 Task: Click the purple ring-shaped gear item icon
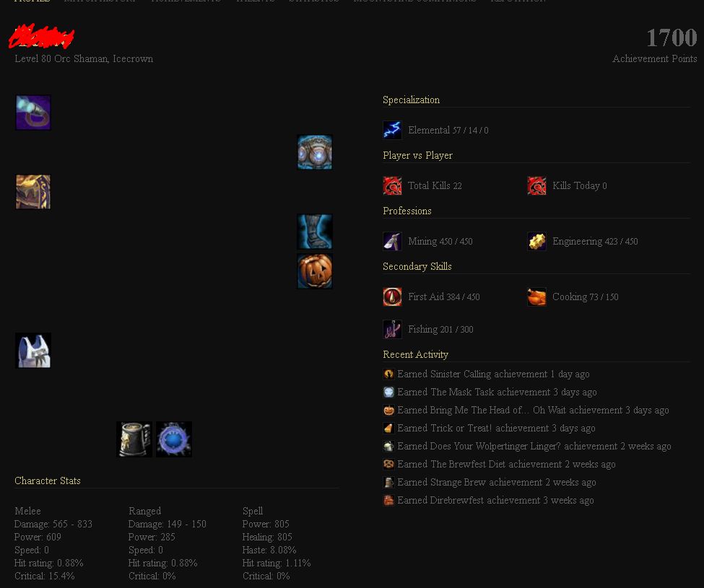(x=33, y=113)
